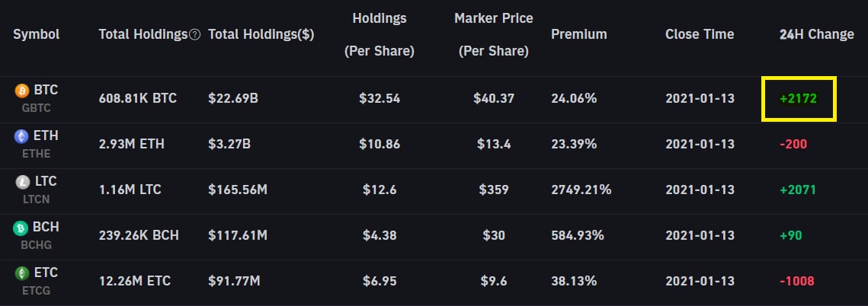Screen dimensions: 868x306
Task: Sort by the Close Time column header
Action: click(699, 34)
